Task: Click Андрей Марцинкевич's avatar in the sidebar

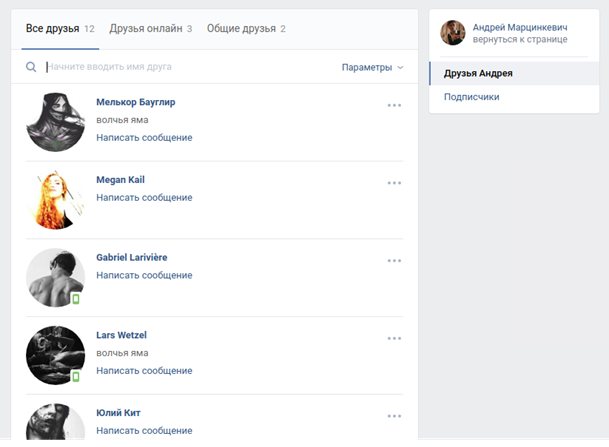Action: (x=453, y=33)
